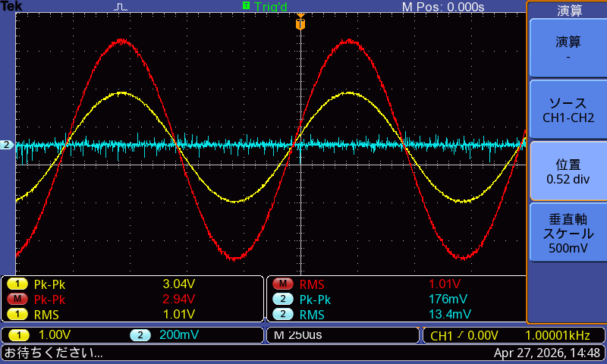Click the Apr 27, 2026, 14:48 timestamp
Viewport: 607px width, 364px height.
click(547, 353)
